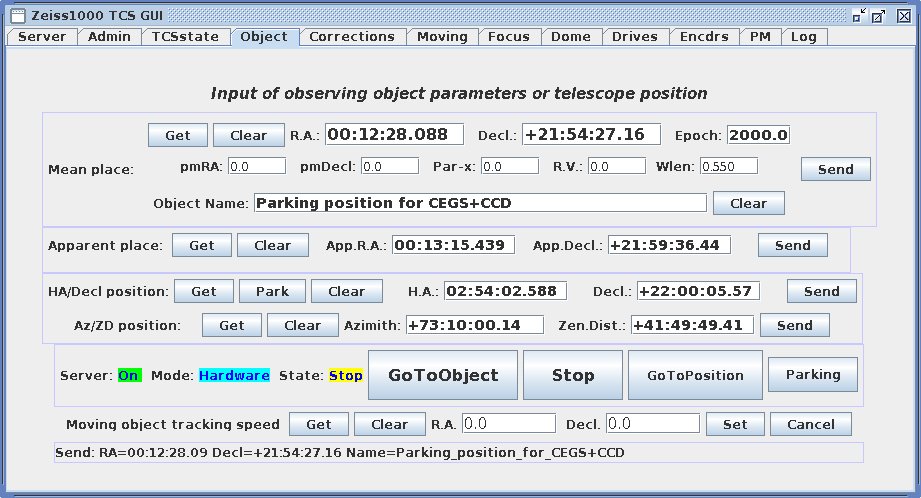This screenshot has width=921, height=498.
Task: Click the Park button in HA/Decl row
Action: [273, 291]
